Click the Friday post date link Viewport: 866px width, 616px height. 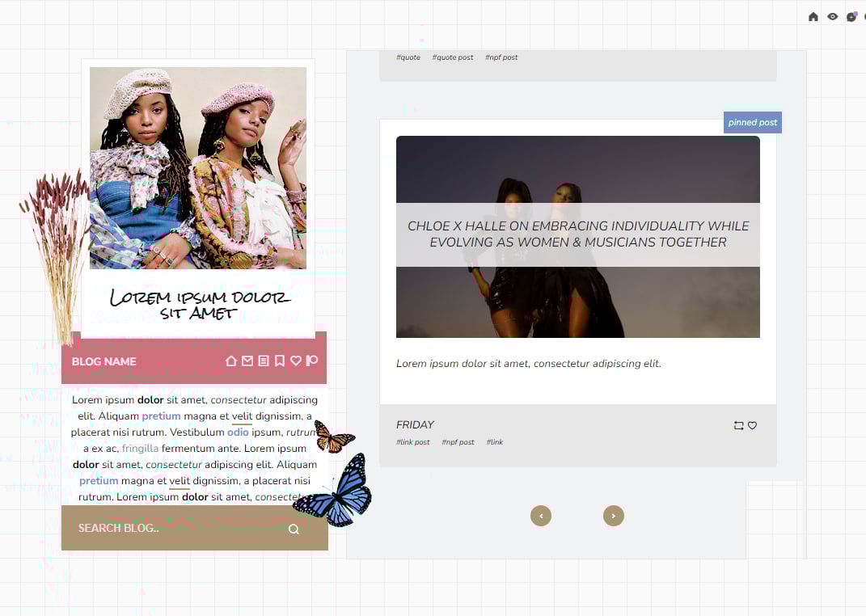point(416,425)
